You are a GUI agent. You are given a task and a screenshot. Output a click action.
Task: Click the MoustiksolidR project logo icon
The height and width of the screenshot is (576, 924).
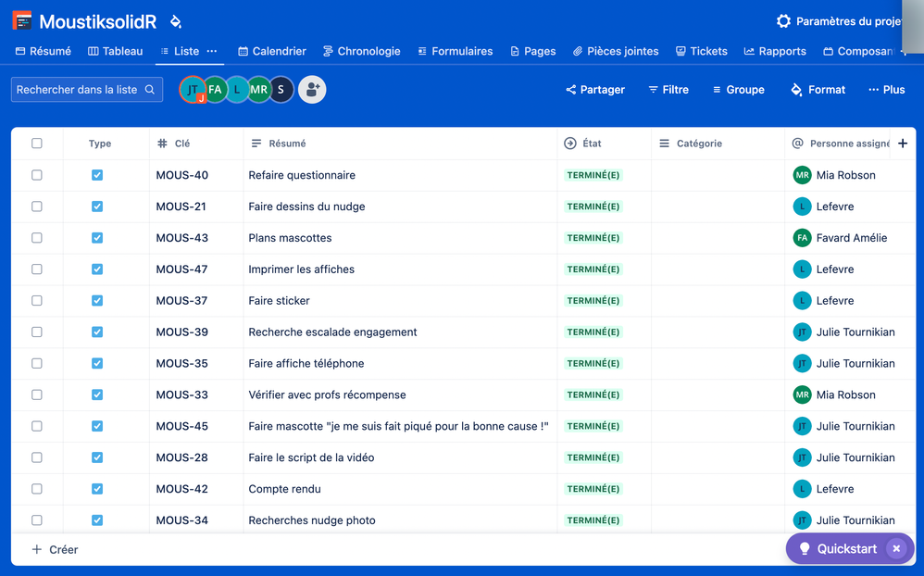(22, 20)
